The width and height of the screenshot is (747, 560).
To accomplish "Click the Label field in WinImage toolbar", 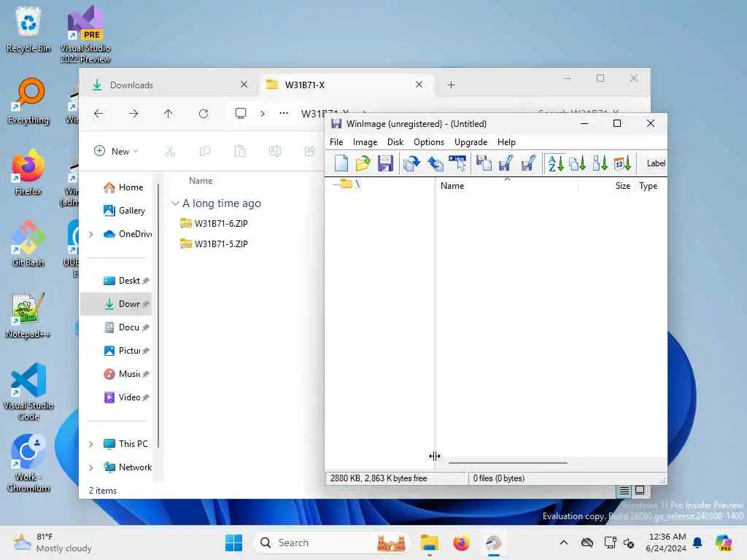I will click(656, 163).
